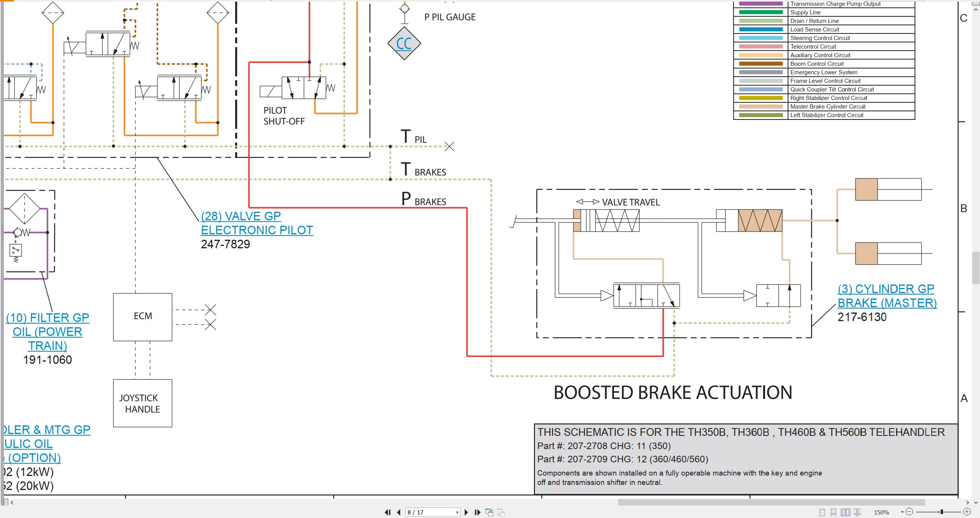Open the (3) Cylinder GP Brake (Master) link
This screenshot has width=980, height=518.
[x=887, y=296]
